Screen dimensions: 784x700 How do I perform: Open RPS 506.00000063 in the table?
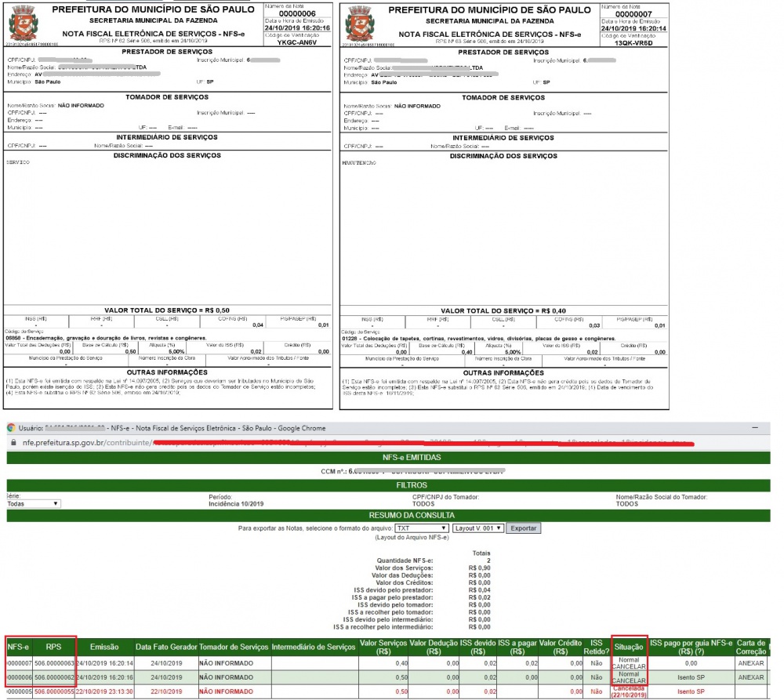(53, 662)
